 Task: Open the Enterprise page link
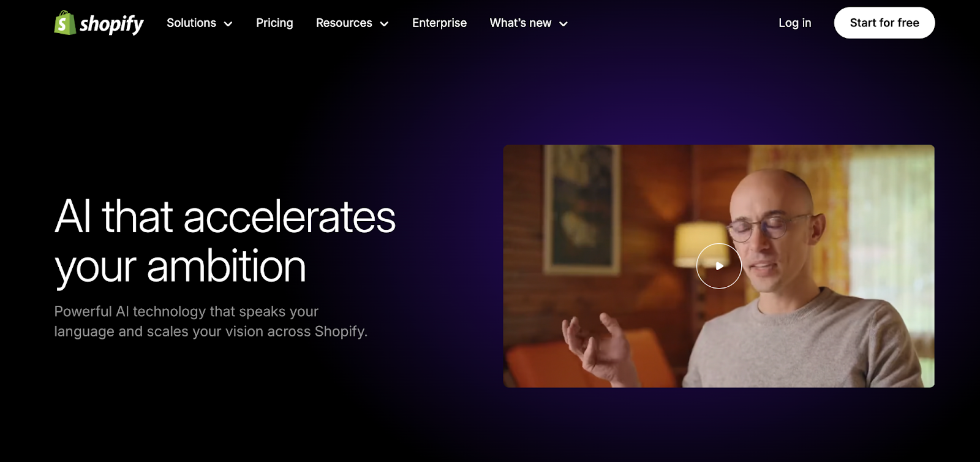tap(439, 23)
